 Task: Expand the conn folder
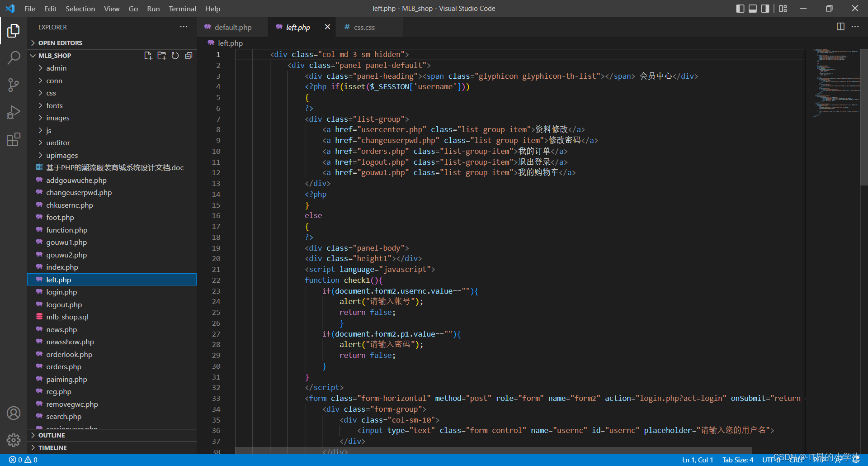click(x=112, y=81)
